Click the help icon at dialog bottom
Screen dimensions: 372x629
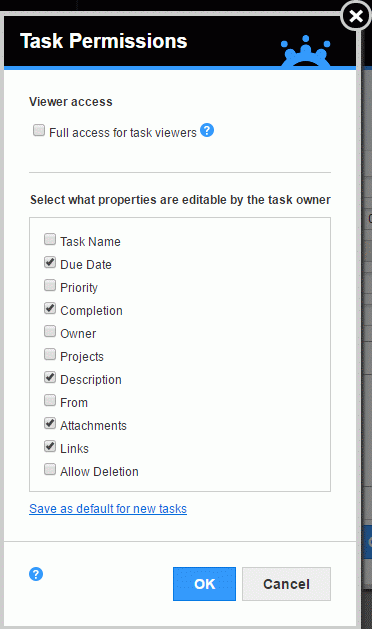[36, 574]
